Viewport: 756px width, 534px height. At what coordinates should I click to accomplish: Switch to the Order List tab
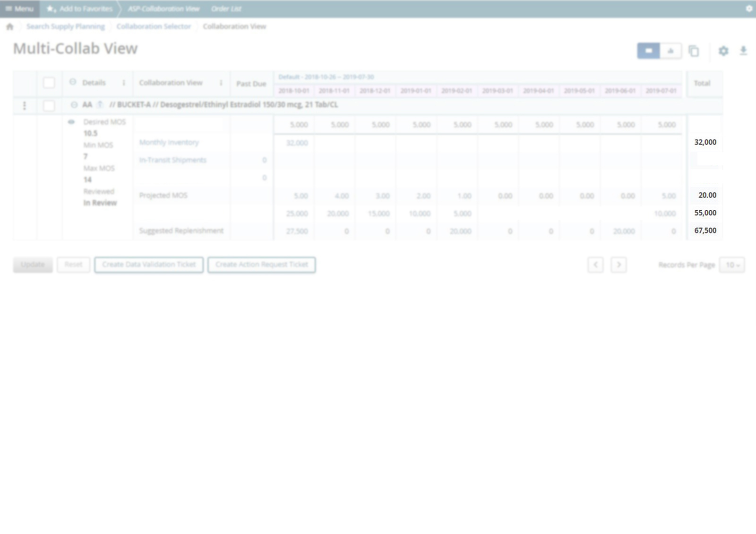point(226,9)
